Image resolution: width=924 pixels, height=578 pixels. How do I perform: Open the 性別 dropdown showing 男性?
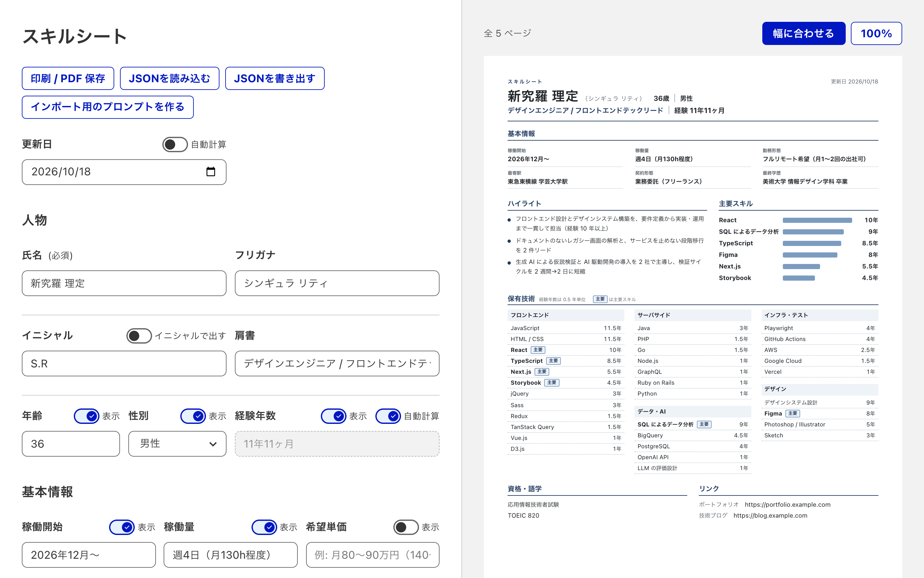coord(177,444)
